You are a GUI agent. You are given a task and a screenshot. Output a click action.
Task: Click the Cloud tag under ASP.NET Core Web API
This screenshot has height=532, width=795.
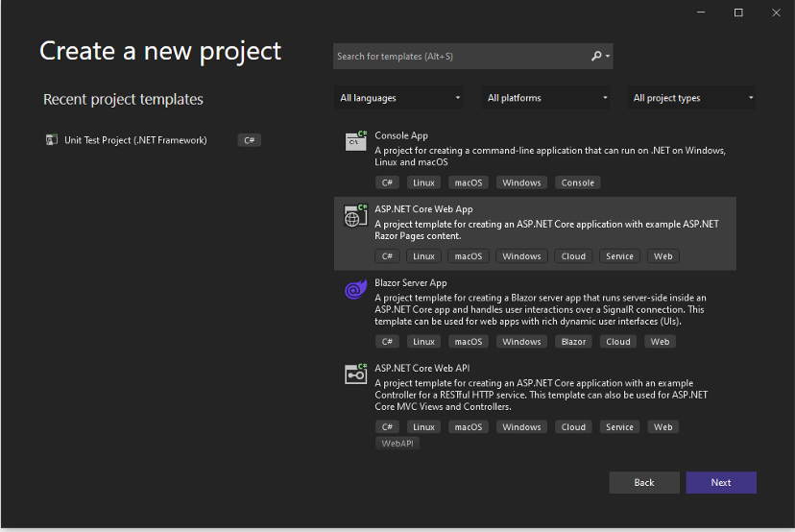(x=573, y=427)
